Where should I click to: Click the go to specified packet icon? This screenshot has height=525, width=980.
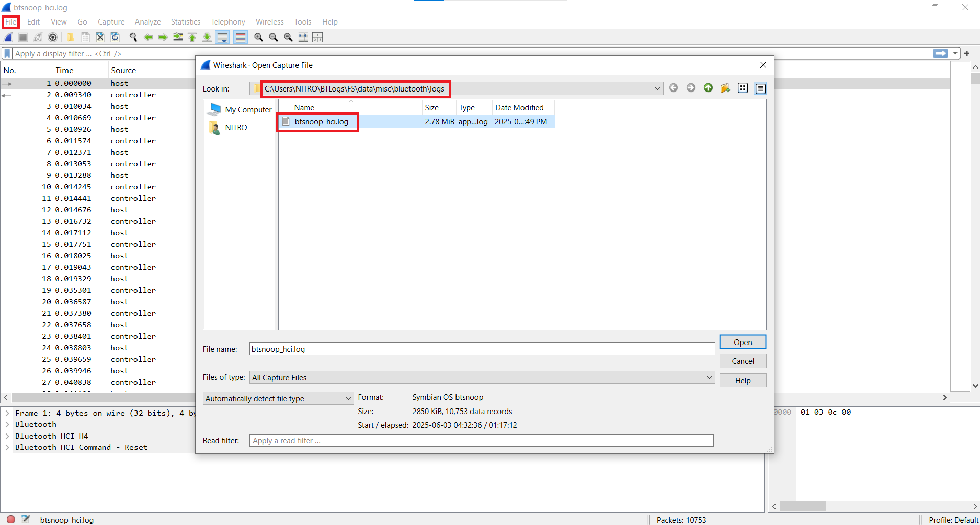point(178,37)
